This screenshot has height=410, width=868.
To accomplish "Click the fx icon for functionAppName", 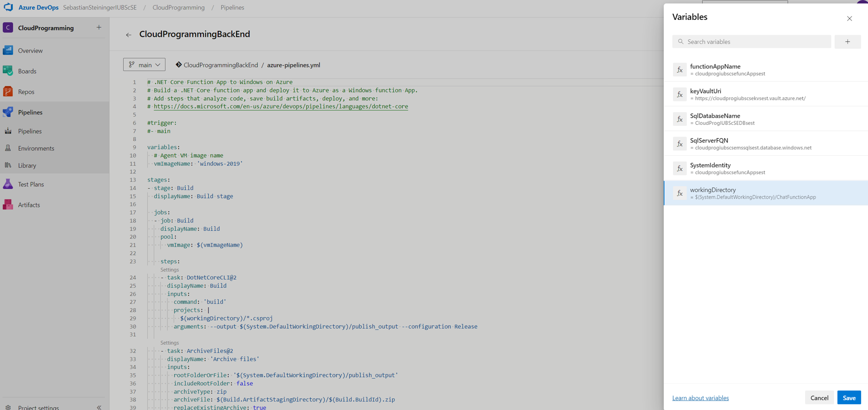I will coord(680,70).
